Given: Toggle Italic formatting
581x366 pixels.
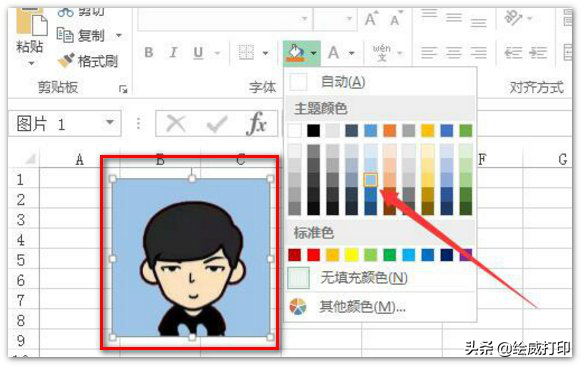Looking at the screenshot, I should (x=173, y=53).
